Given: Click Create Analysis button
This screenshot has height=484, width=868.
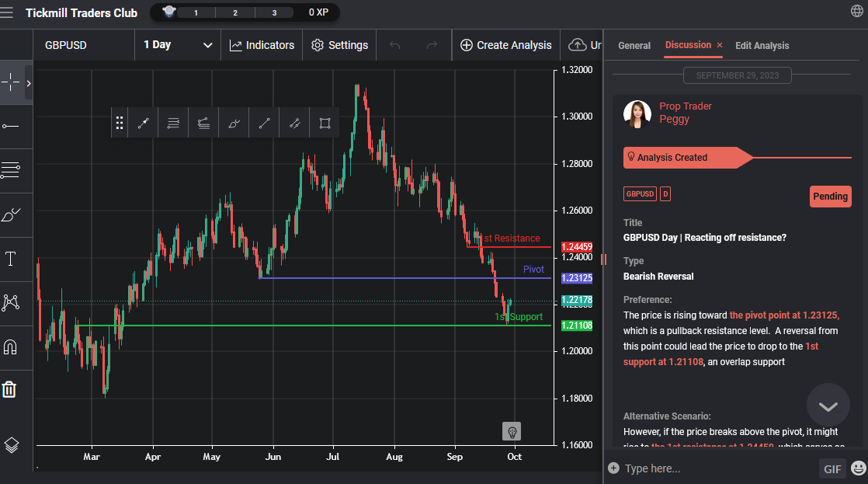Looking at the screenshot, I should tap(506, 45).
